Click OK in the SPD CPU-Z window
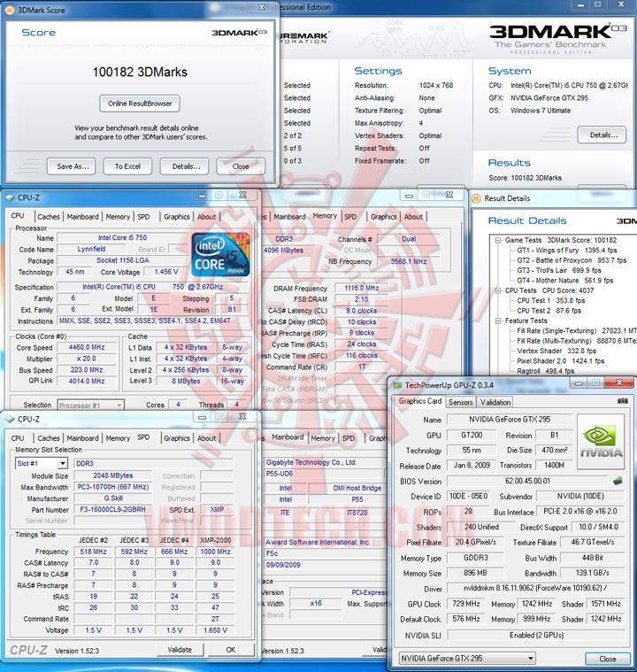Screen dimensions: 637x672 point(231,650)
